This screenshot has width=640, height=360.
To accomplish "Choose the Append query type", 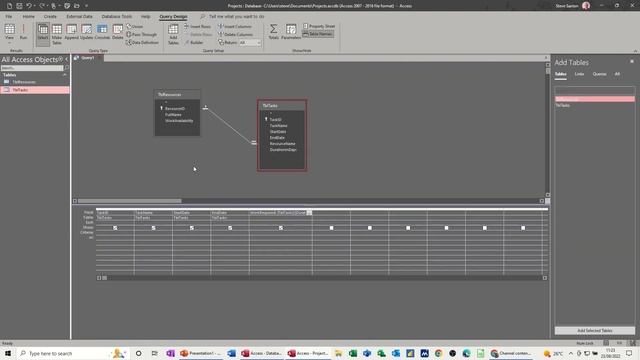I will pyautogui.click(x=71, y=32).
